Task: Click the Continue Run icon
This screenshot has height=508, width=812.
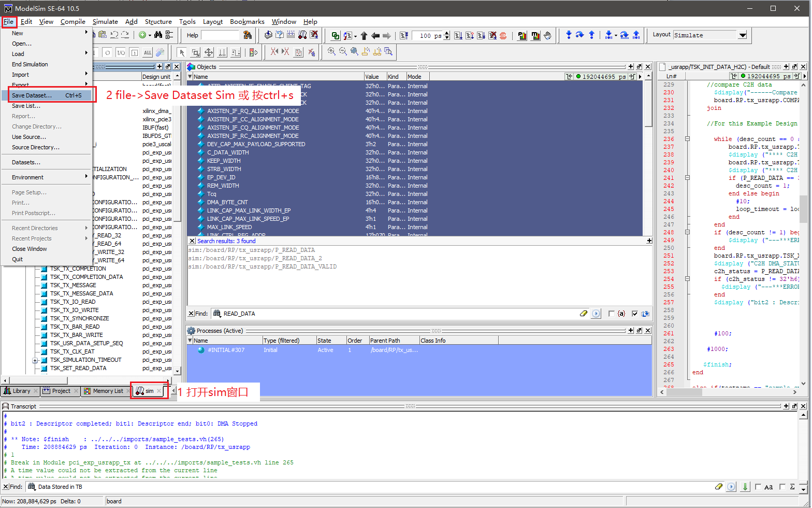Action: click(470, 35)
